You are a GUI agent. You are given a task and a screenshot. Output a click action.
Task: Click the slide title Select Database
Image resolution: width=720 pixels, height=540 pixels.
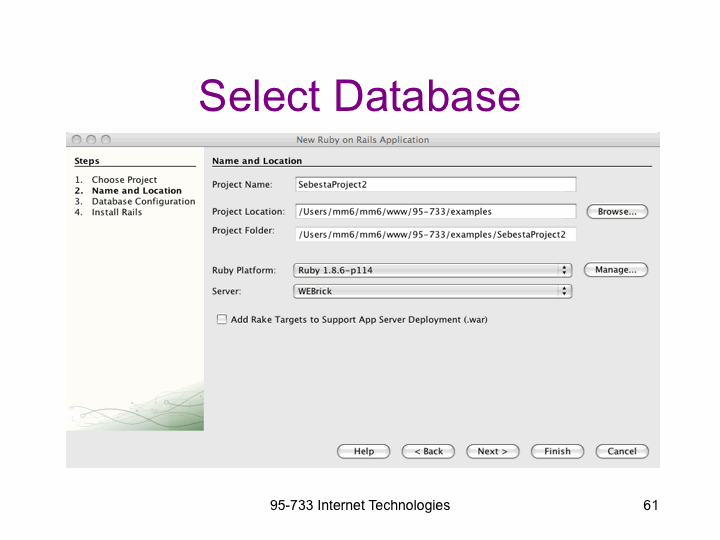(x=360, y=96)
